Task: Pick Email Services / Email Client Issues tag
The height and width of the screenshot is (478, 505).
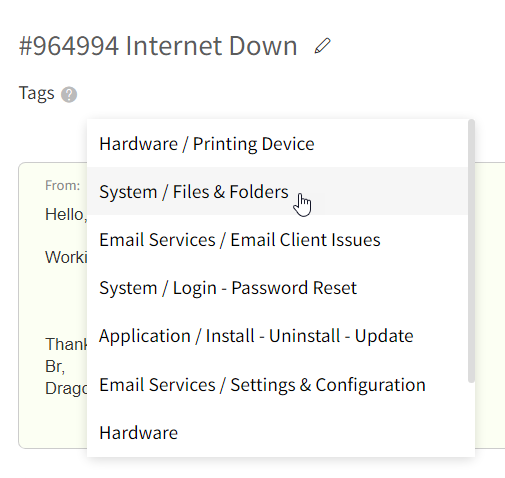Action: (x=277, y=239)
